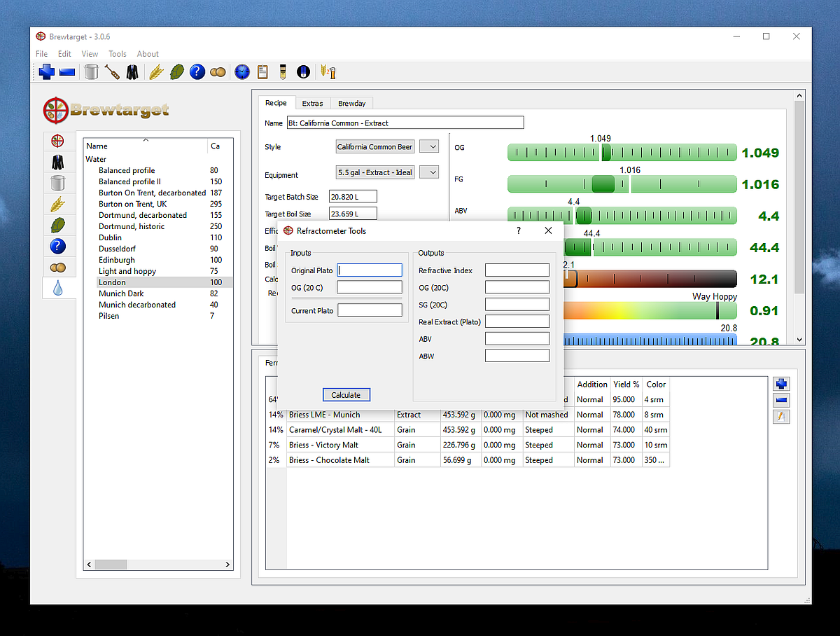Image resolution: width=840 pixels, height=636 pixels.
Task: Open the Edit menu
Action: (64, 54)
